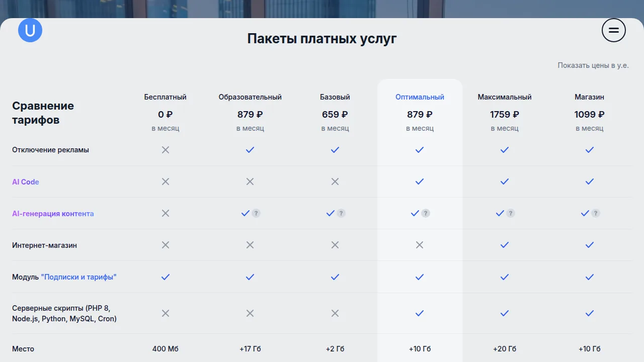644x362 pixels.
Task: Click help icon for AI-генерация in Магазин column
Action: click(x=596, y=213)
